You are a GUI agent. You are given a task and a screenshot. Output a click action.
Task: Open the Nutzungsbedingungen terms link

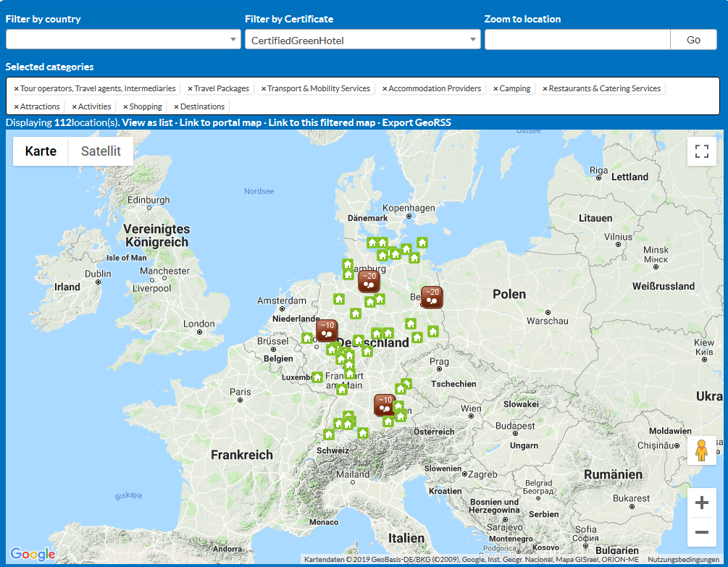click(683, 560)
